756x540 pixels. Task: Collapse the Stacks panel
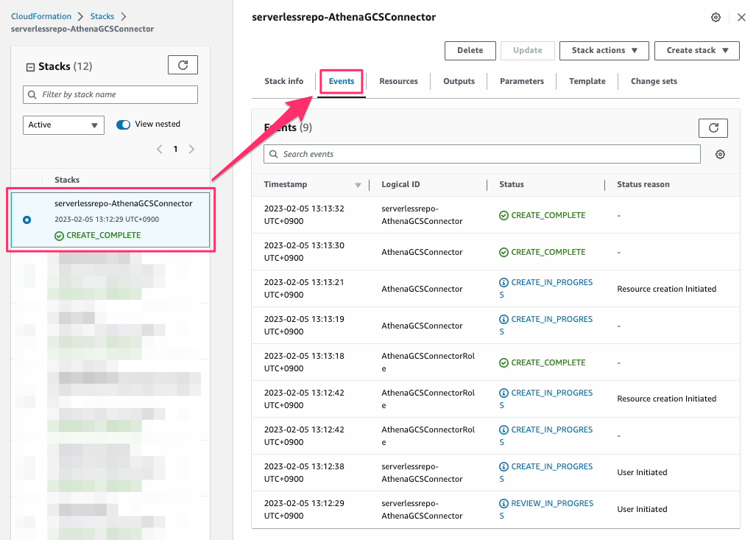tap(30, 67)
